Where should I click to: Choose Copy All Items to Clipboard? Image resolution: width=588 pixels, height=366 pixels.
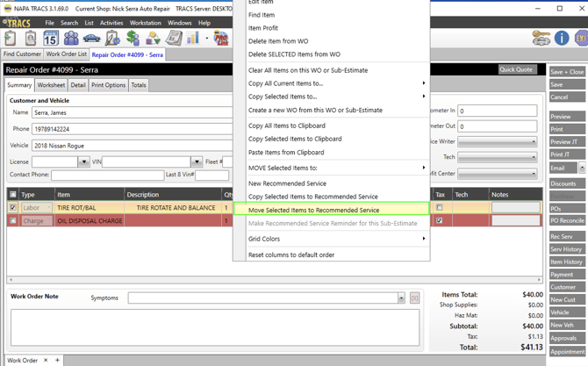(286, 126)
